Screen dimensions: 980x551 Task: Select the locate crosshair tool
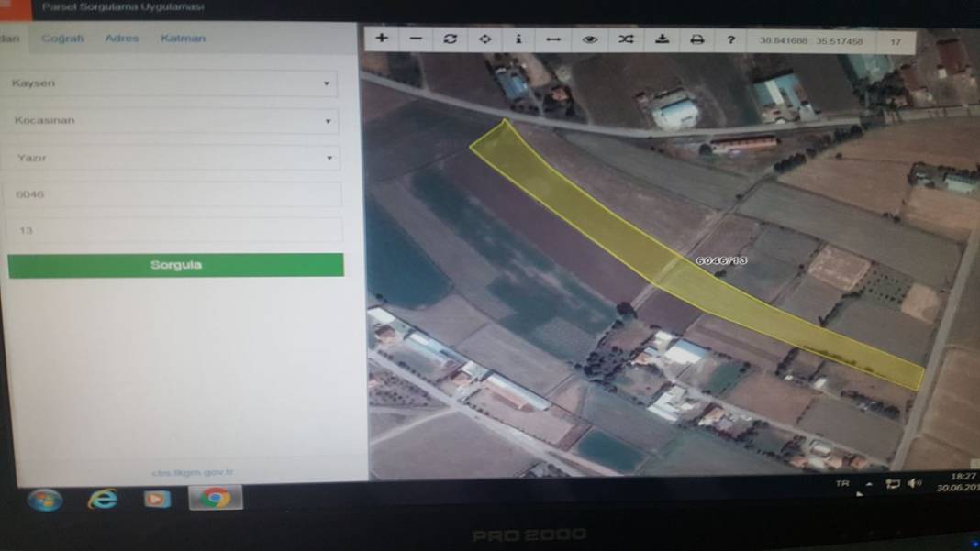tap(484, 39)
